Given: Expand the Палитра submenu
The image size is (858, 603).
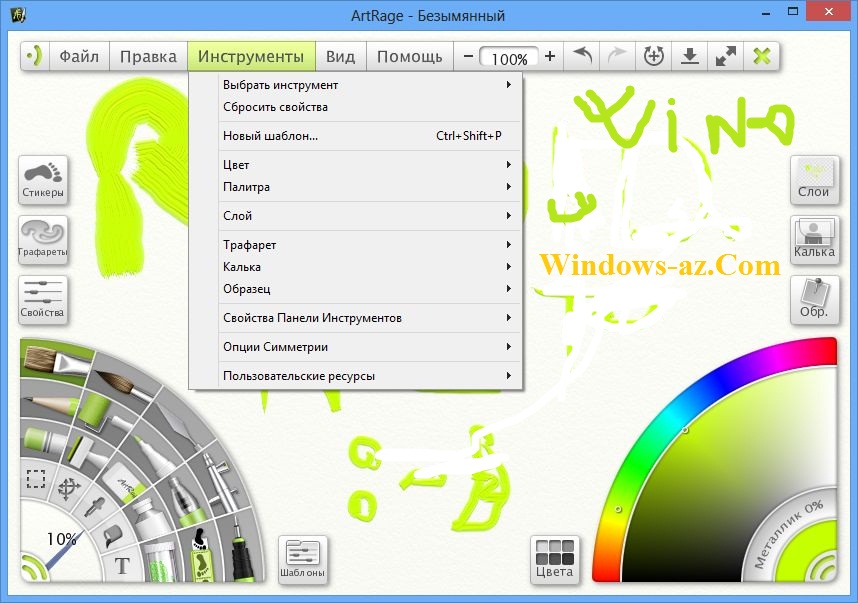Looking at the screenshot, I should coord(356,187).
